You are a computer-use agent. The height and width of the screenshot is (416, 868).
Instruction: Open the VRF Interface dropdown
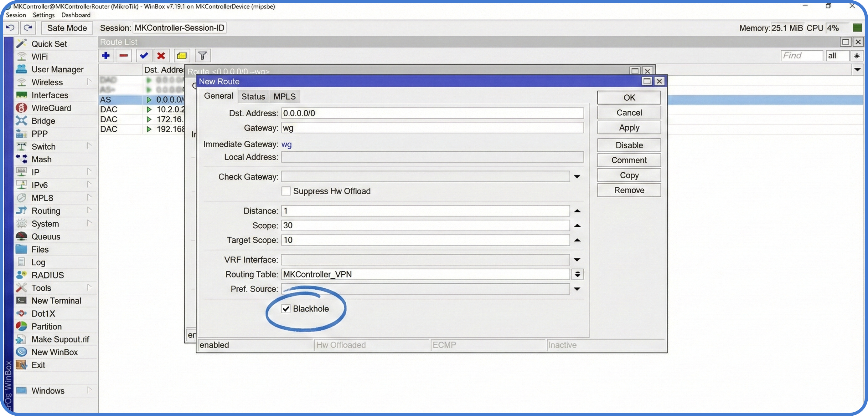coord(577,260)
